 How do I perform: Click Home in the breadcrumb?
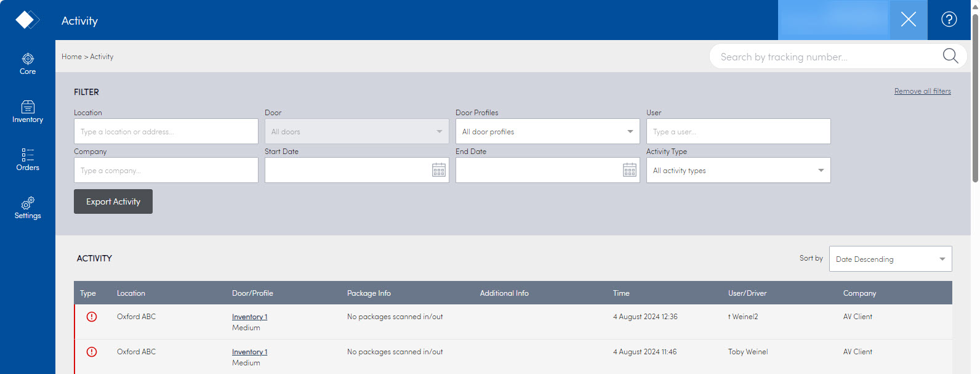[71, 57]
